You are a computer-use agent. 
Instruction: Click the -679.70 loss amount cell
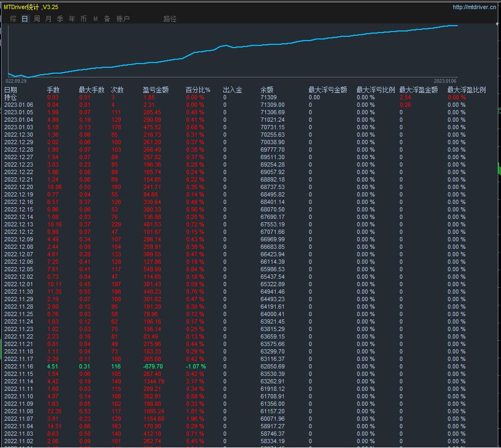pos(153,367)
